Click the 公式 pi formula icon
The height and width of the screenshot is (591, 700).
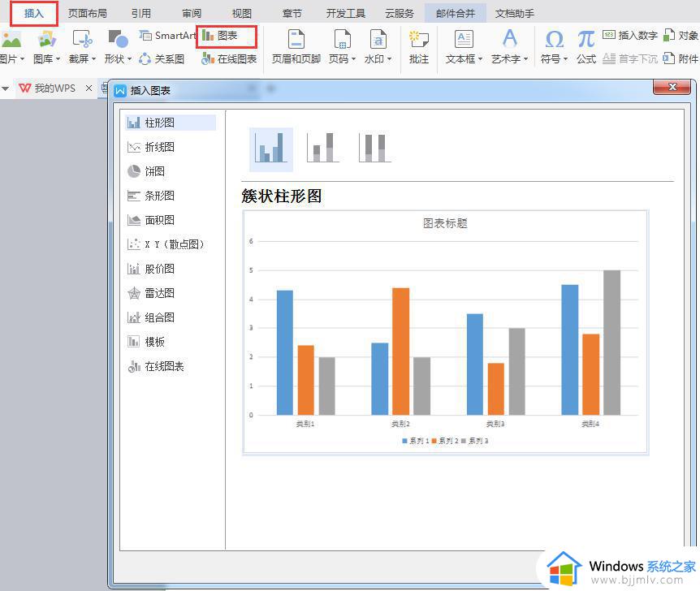585,39
